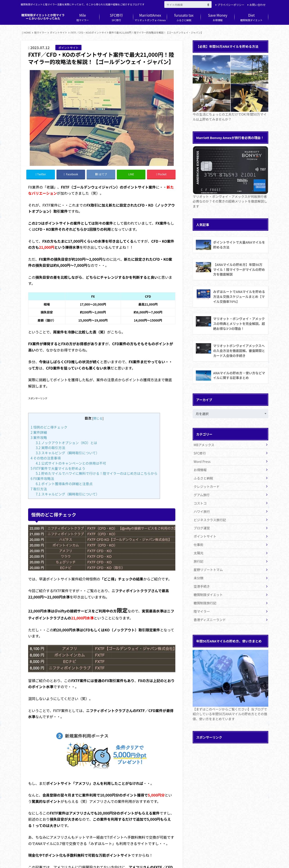Click the arrow beside ポイントサイト category

(266, 537)
